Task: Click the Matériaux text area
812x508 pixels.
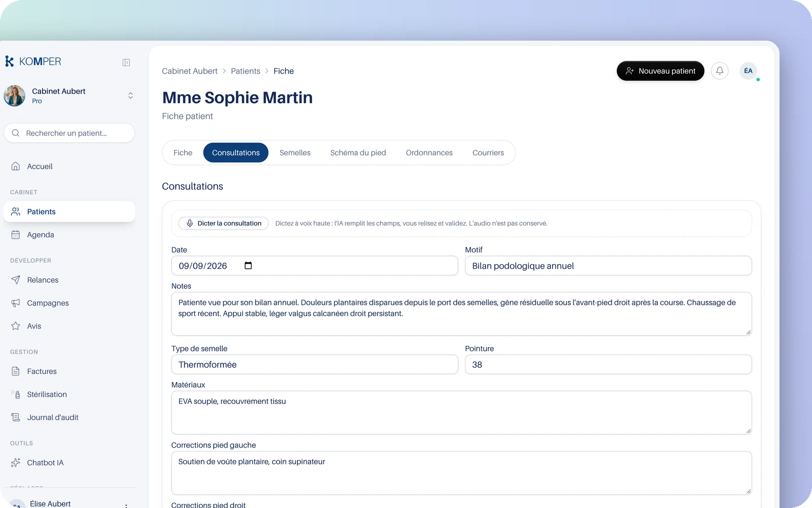Action: click(x=461, y=412)
